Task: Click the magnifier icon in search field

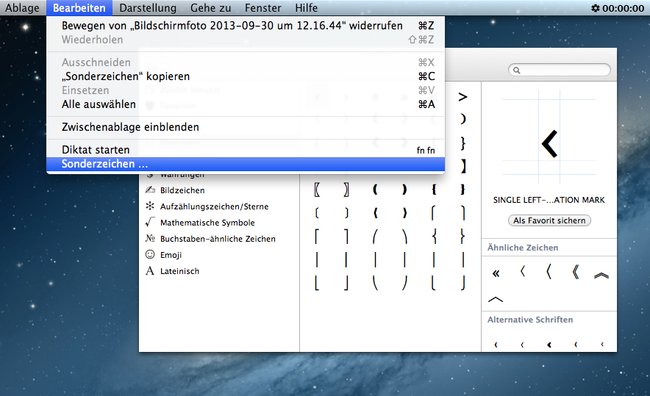Action: (x=517, y=70)
